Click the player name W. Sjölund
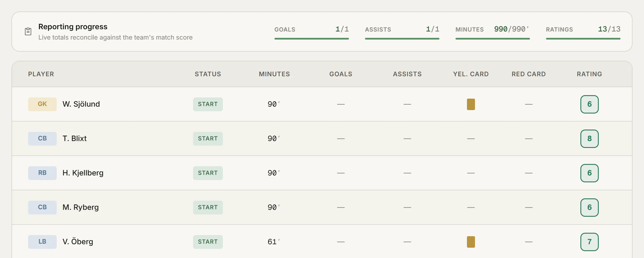Viewport: 644px width, 258px height. 81,104
